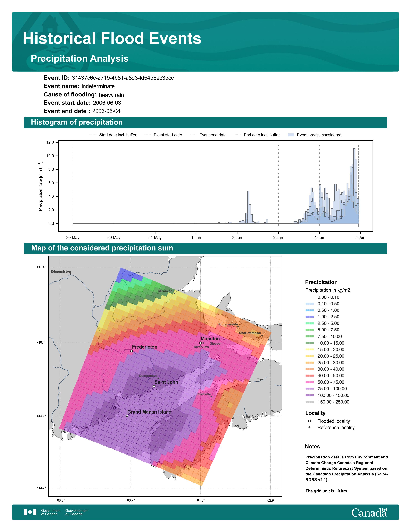
Task: Click the grid unit is 10 km note
Action: 327,491
